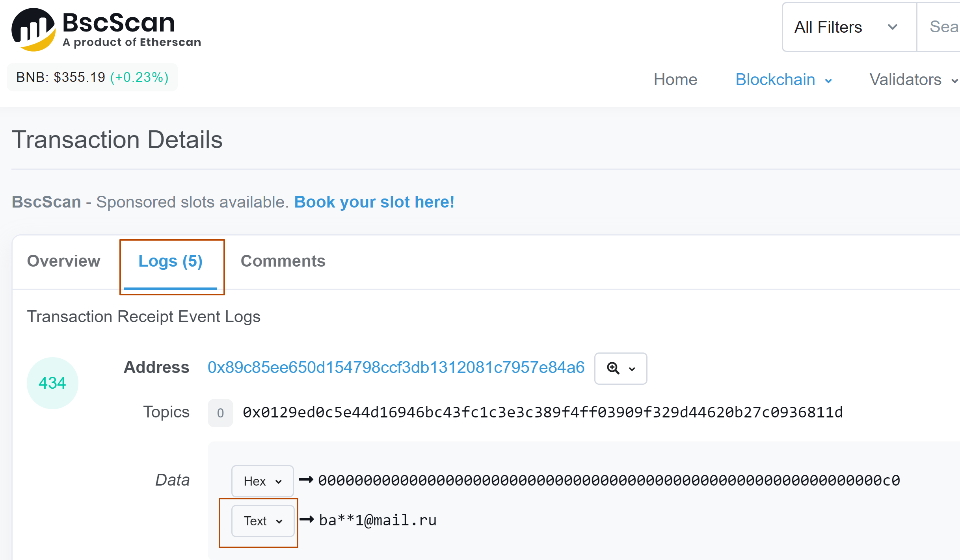Go to the Home menu item
960x560 pixels.
click(675, 80)
